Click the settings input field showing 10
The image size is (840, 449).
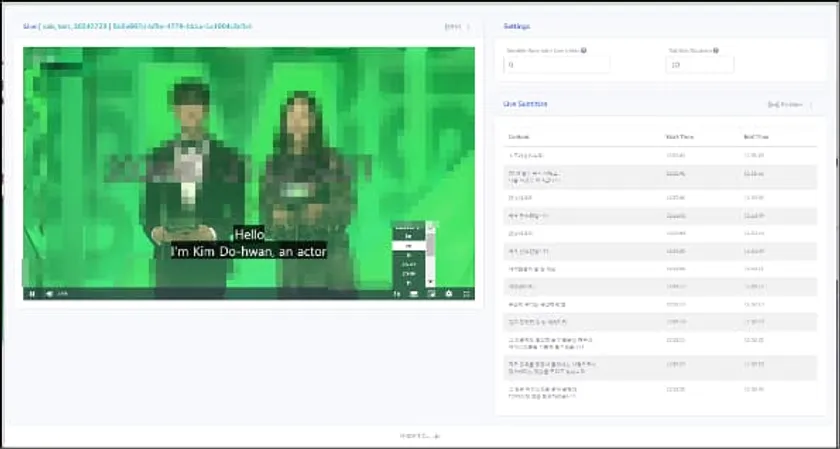click(700, 65)
